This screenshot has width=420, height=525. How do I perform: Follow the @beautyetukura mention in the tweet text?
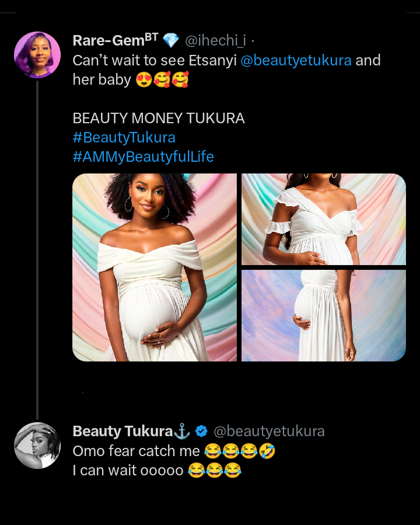pyautogui.click(x=296, y=60)
